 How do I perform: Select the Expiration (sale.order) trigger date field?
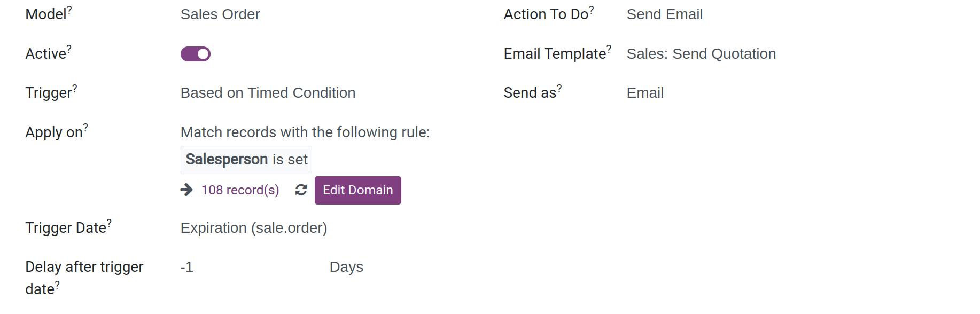254,228
